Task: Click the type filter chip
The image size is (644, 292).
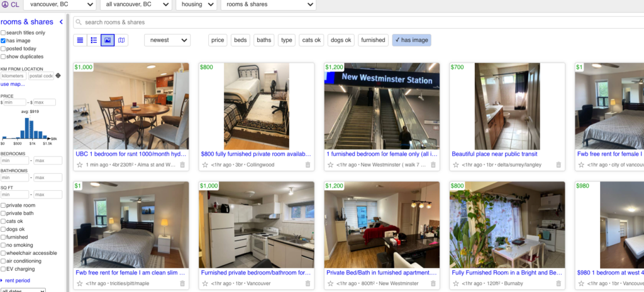Action: pyautogui.click(x=287, y=40)
